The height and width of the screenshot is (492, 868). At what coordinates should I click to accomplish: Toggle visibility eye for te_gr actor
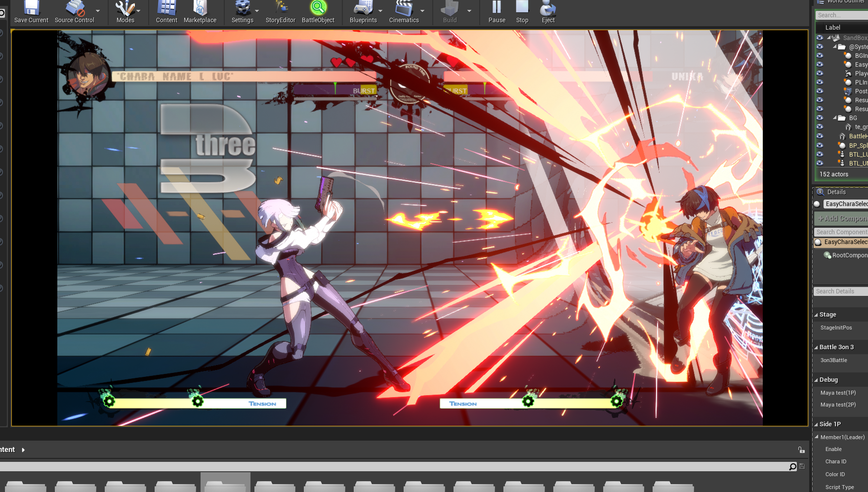point(820,126)
